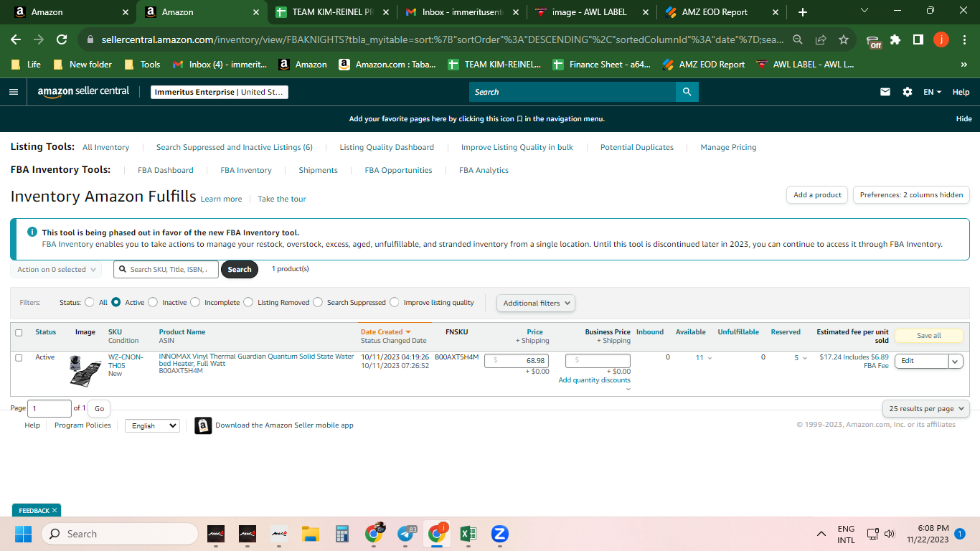Screen dimensions: 980x551
Task: Tick the select-all checkbox in the table header
Action: pyautogui.click(x=19, y=333)
